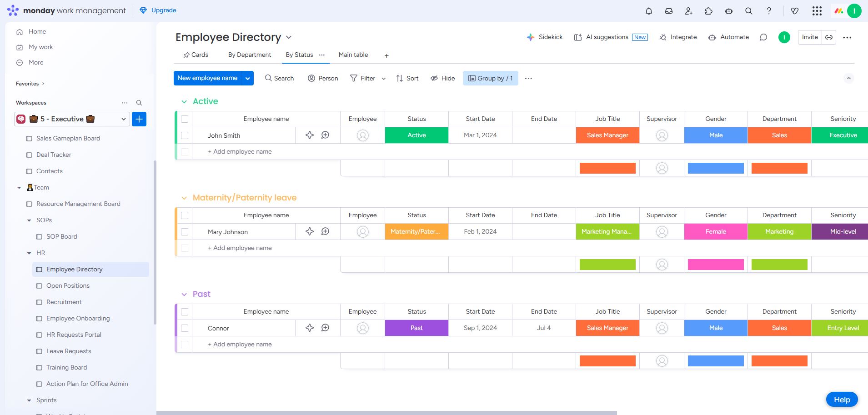Switch to the By Department tab
This screenshot has height=415, width=868.
coord(249,55)
